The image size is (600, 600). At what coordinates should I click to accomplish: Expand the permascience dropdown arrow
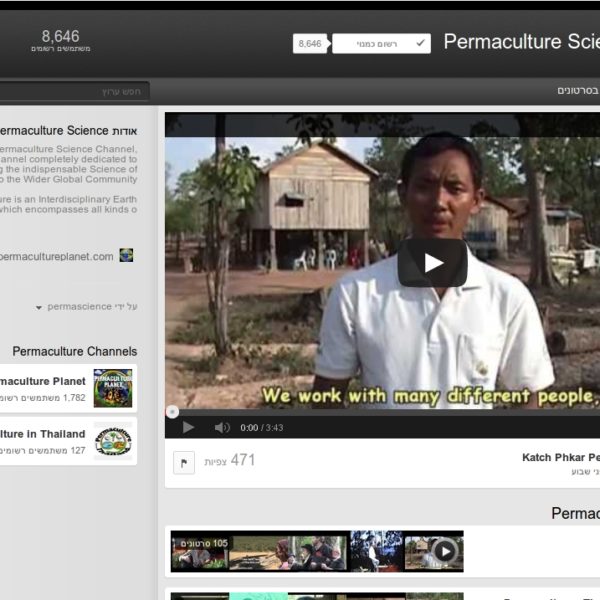[x=39, y=308]
